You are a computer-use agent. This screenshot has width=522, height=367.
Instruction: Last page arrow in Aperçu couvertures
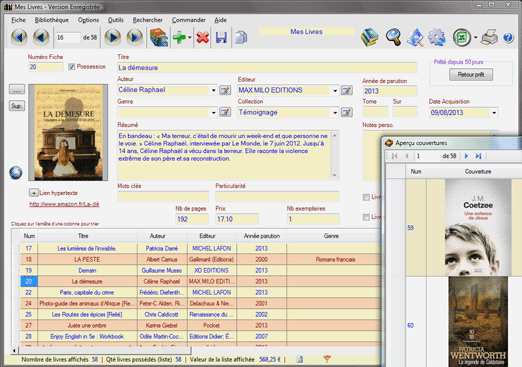tap(478, 156)
